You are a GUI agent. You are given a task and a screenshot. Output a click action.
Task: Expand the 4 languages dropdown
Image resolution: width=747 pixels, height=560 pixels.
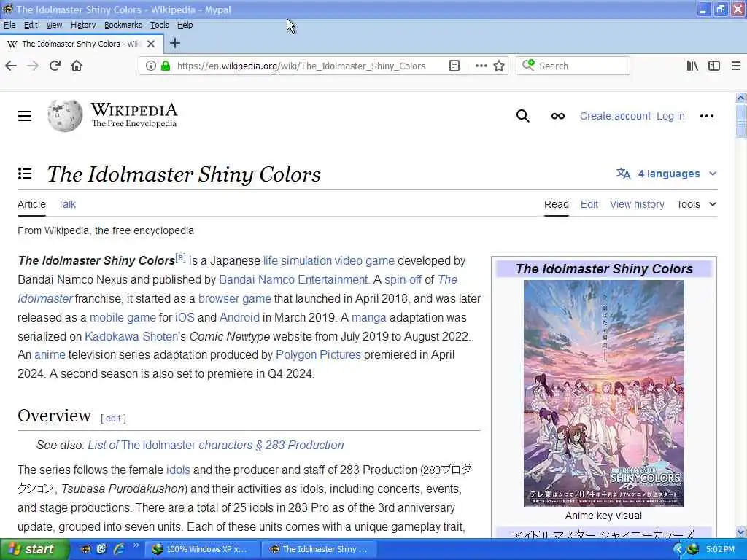point(667,174)
